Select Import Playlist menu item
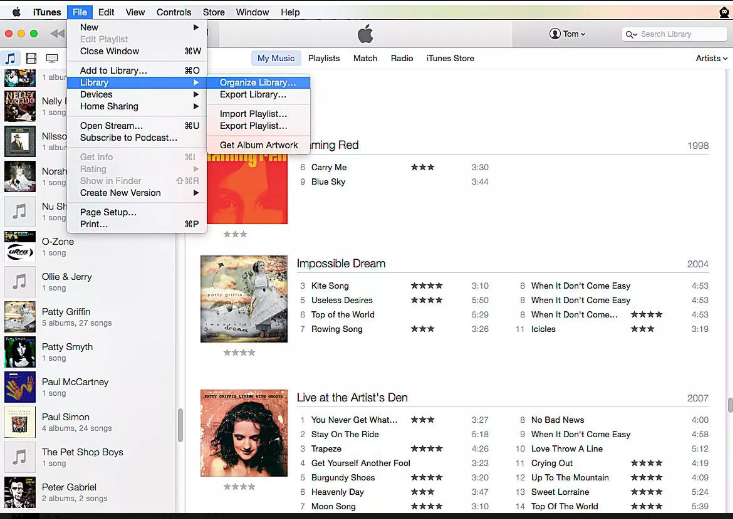The width and height of the screenshot is (733, 519). [x=258, y=114]
